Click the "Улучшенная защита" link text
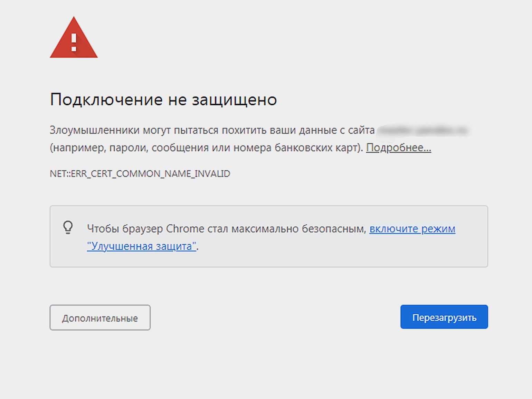 point(142,246)
